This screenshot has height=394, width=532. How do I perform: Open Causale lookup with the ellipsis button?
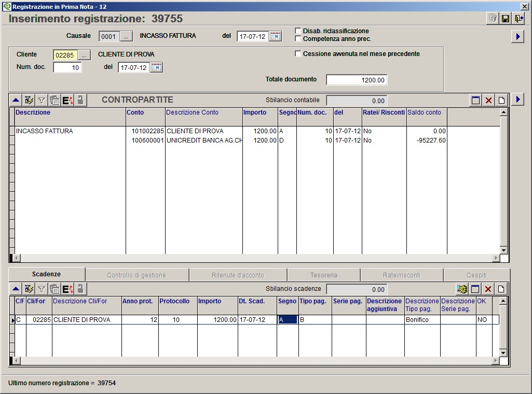point(126,36)
